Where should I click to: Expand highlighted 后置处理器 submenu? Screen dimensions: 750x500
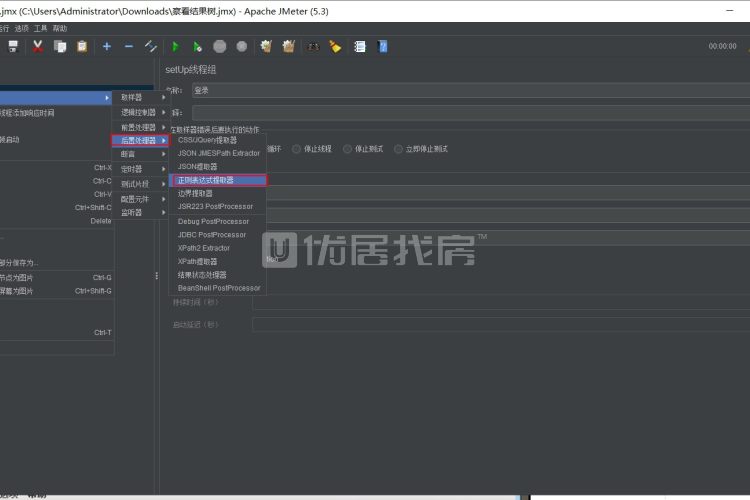[x=141, y=140]
